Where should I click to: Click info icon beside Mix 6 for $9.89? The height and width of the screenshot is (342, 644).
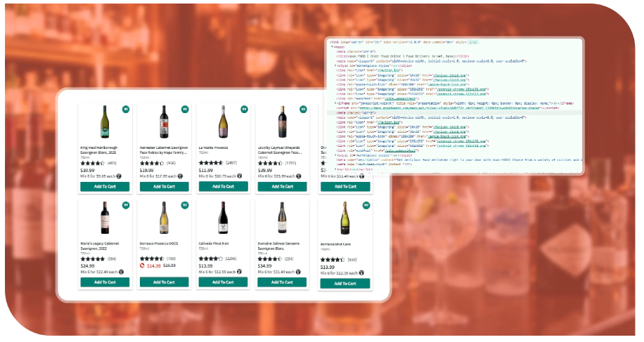119,176
